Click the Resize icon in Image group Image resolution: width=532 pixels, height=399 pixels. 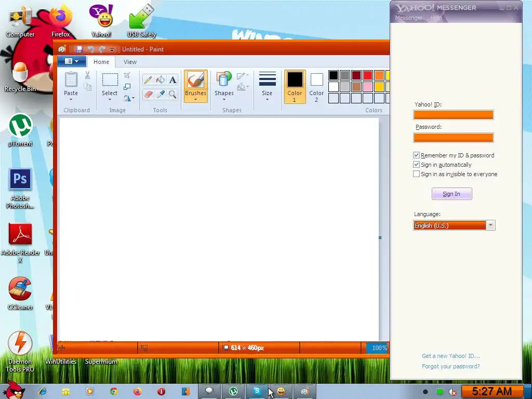[127, 87]
